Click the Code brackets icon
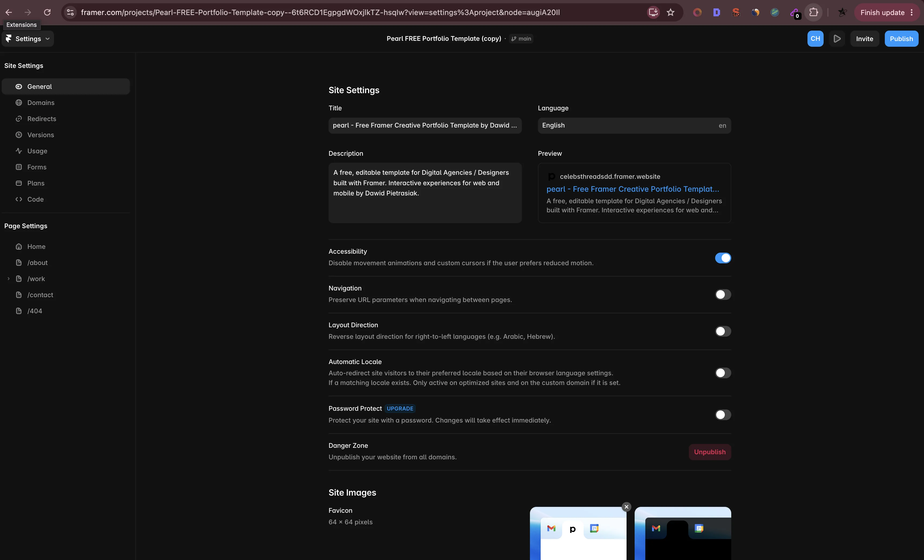The width and height of the screenshot is (924, 560). 19,199
